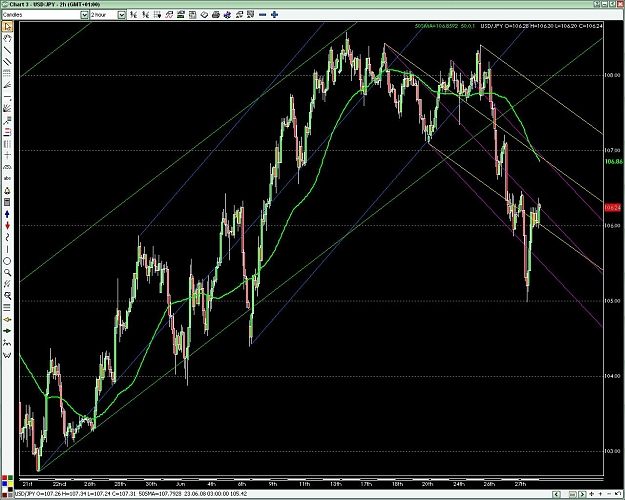Select the parallel channel lines tool
Screen dimensions: 625x500
click(7, 62)
